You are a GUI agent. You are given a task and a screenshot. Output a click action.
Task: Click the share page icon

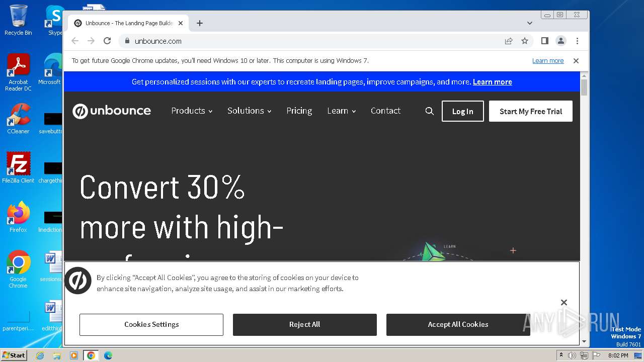click(x=509, y=41)
